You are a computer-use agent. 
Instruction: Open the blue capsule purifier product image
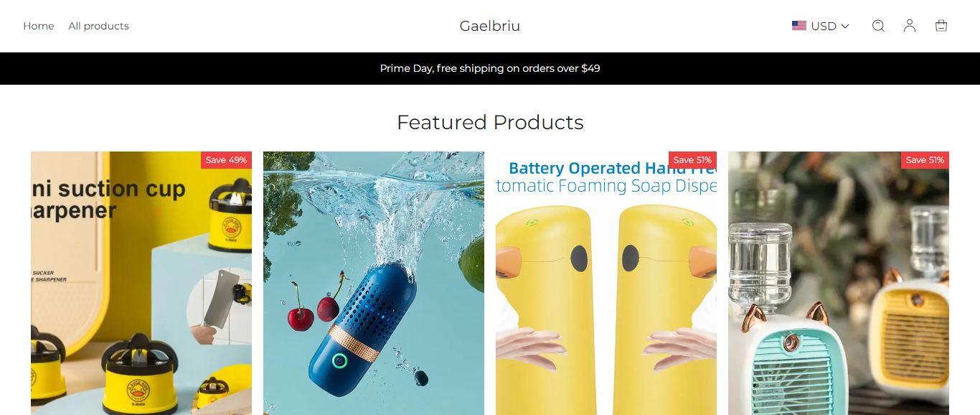coord(374,283)
